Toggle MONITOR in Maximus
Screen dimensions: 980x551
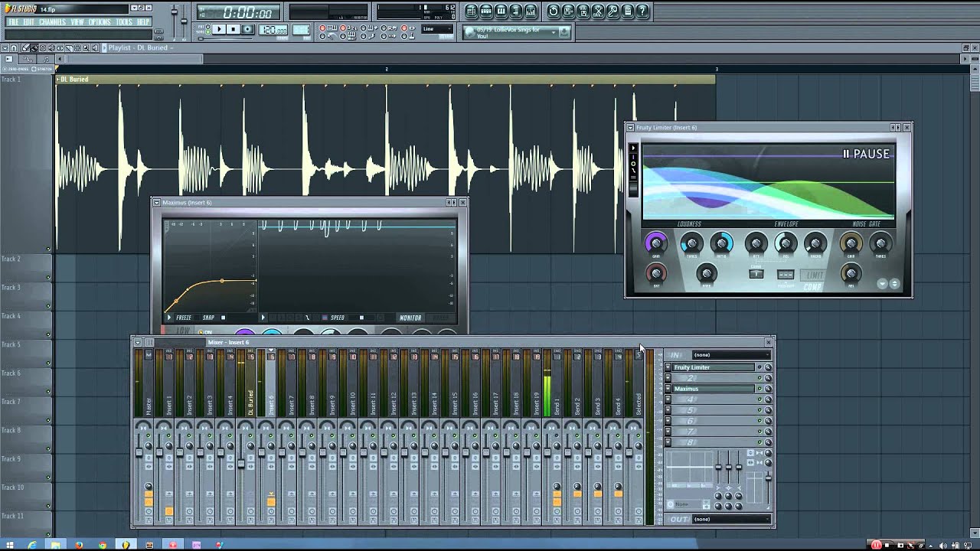(x=410, y=318)
